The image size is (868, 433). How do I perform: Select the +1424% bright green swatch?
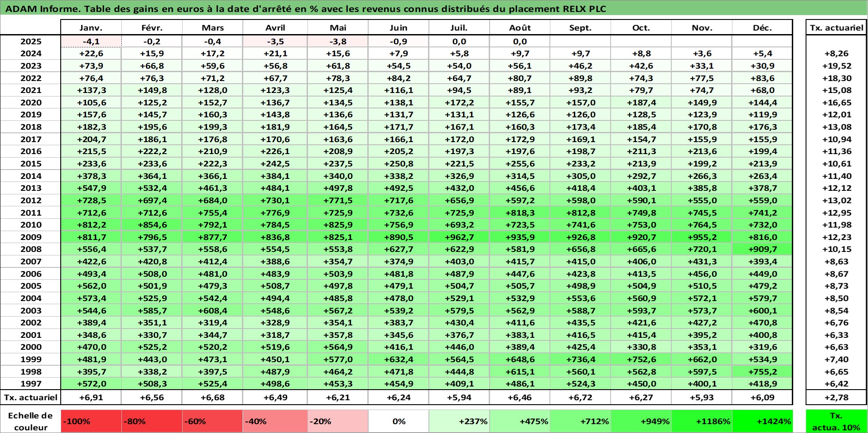(762, 421)
